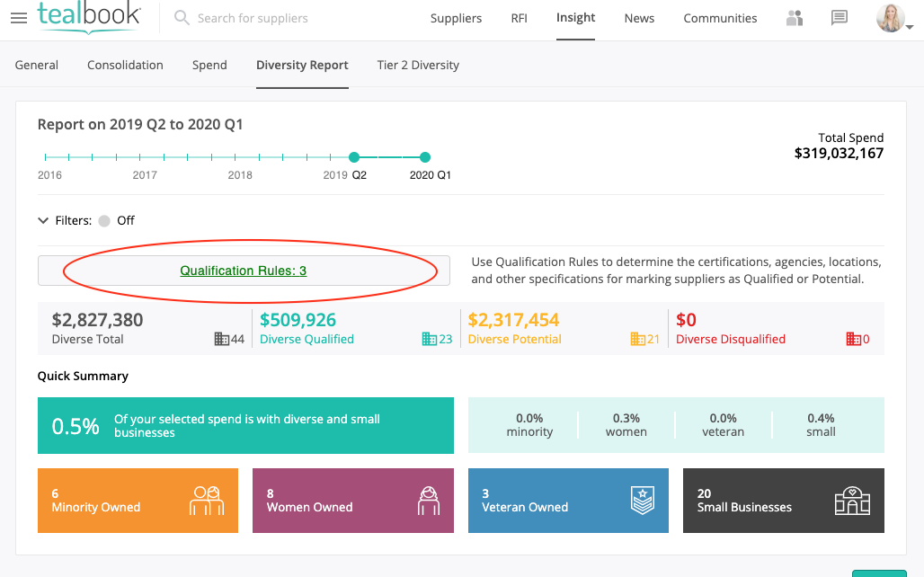Select the Women Owned tile
The image size is (924, 577).
tap(353, 501)
